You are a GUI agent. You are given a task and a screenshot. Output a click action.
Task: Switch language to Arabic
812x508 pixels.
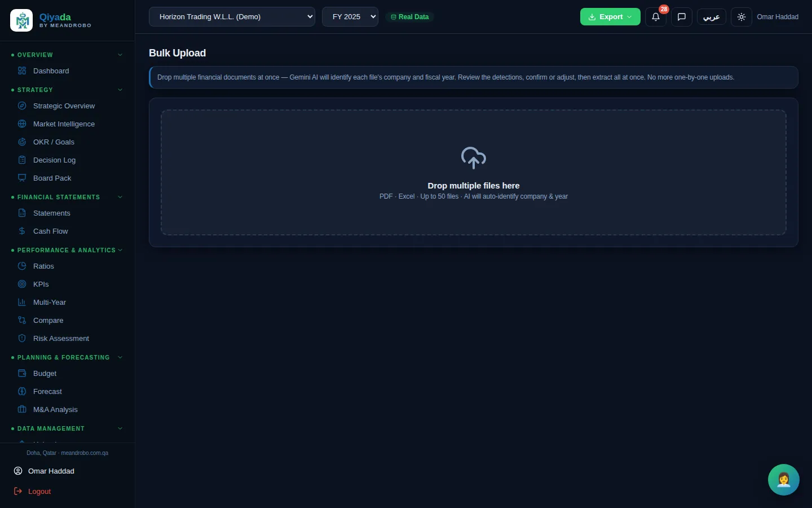tap(711, 17)
